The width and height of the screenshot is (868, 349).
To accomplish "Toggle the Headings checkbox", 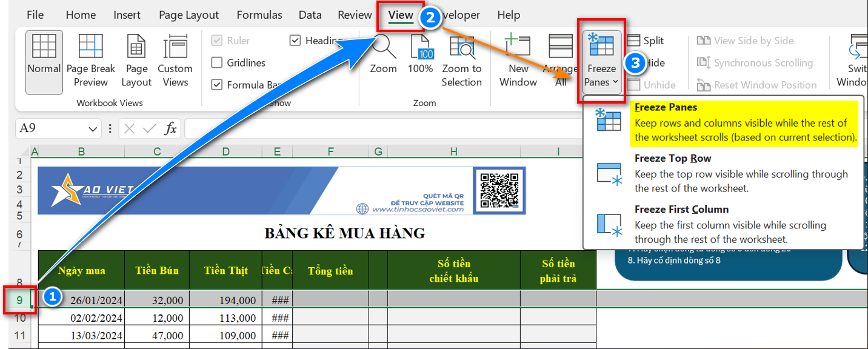I will [295, 41].
